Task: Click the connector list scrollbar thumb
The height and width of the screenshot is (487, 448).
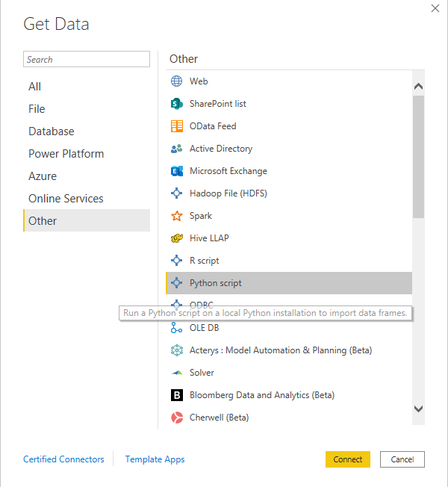Action: 418,157
